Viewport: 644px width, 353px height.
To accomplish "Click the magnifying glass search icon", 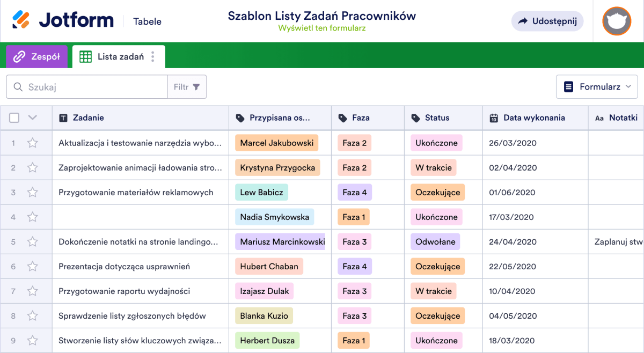I will [x=17, y=86].
